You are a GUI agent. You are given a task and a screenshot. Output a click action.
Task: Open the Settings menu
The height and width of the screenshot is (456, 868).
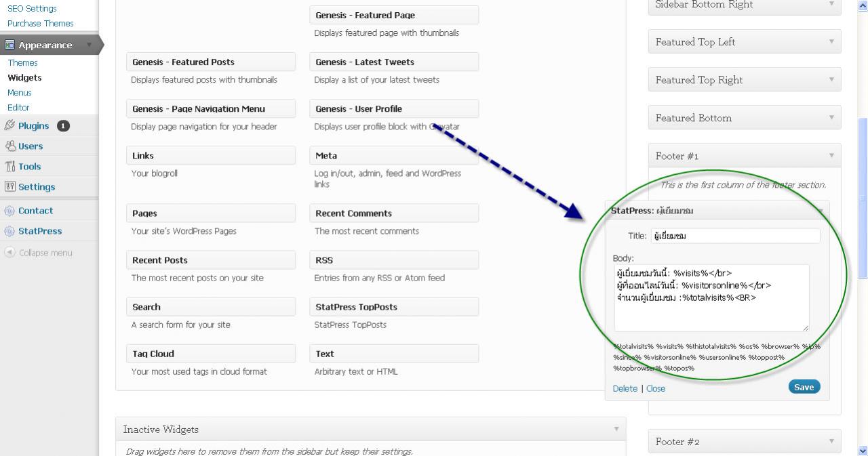click(37, 186)
